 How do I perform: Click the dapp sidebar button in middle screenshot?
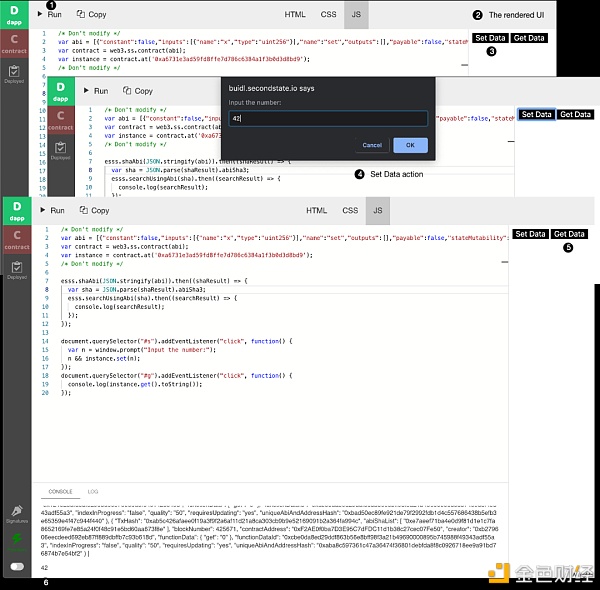click(60, 91)
